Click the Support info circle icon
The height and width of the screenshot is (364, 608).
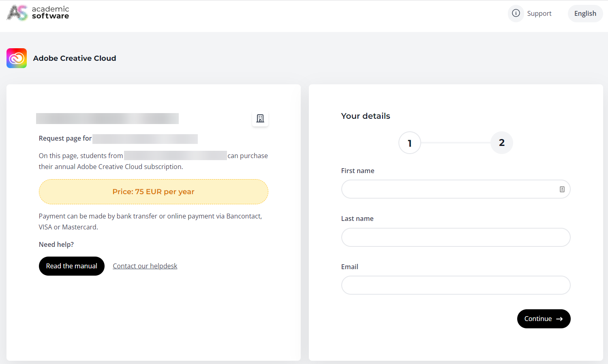516,13
